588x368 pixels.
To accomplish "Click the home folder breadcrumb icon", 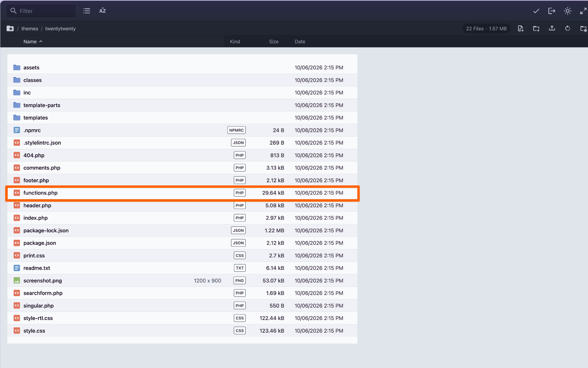I will point(10,28).
